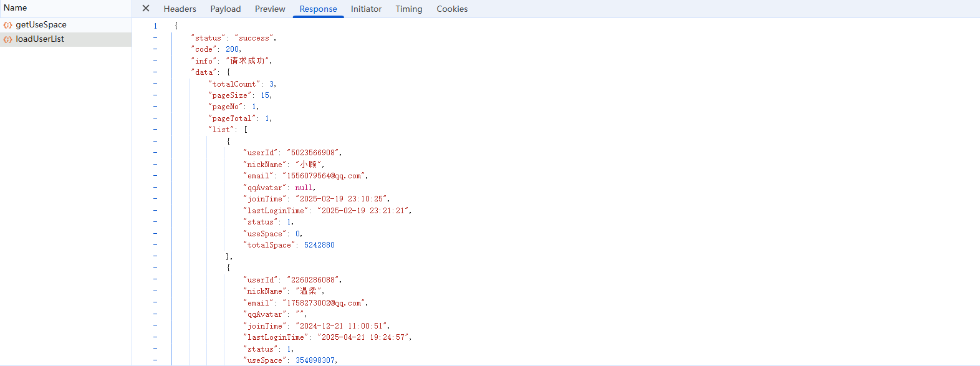The height and width of the screenshot is (366, 980).
Task: Click the info value 请求成功
Action: [247, 61]
